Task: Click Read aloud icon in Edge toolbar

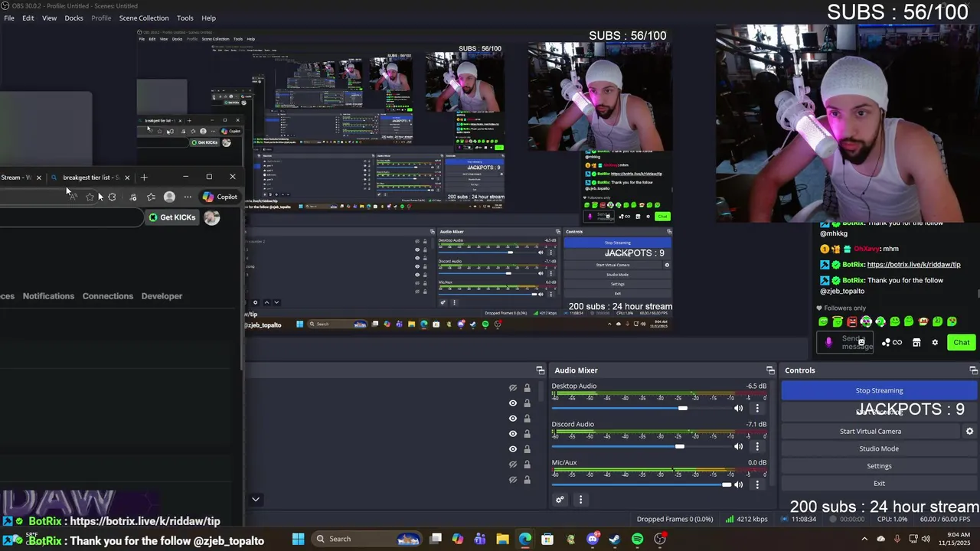Action: pos(72,197)
